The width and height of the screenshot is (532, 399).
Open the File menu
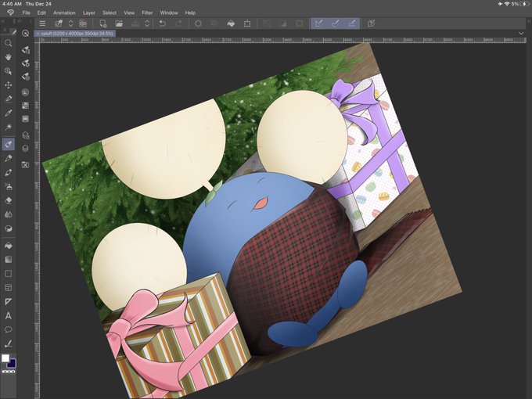click(26, 13)
